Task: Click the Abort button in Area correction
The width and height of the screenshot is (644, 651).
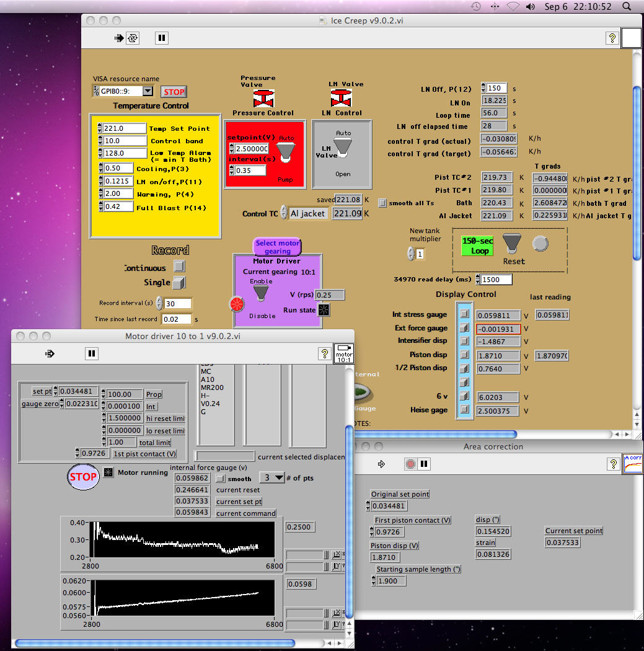Action: 410,464
